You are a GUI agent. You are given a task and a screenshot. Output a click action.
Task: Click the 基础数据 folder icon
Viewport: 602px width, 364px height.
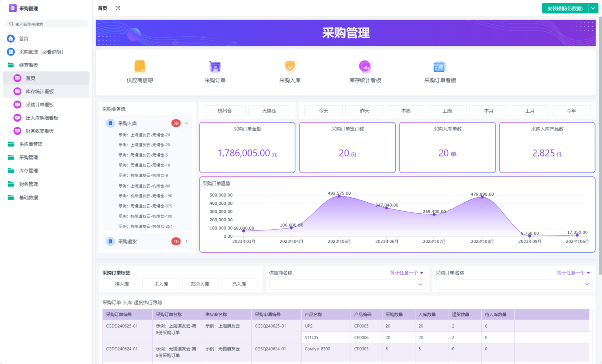[11, 197]
